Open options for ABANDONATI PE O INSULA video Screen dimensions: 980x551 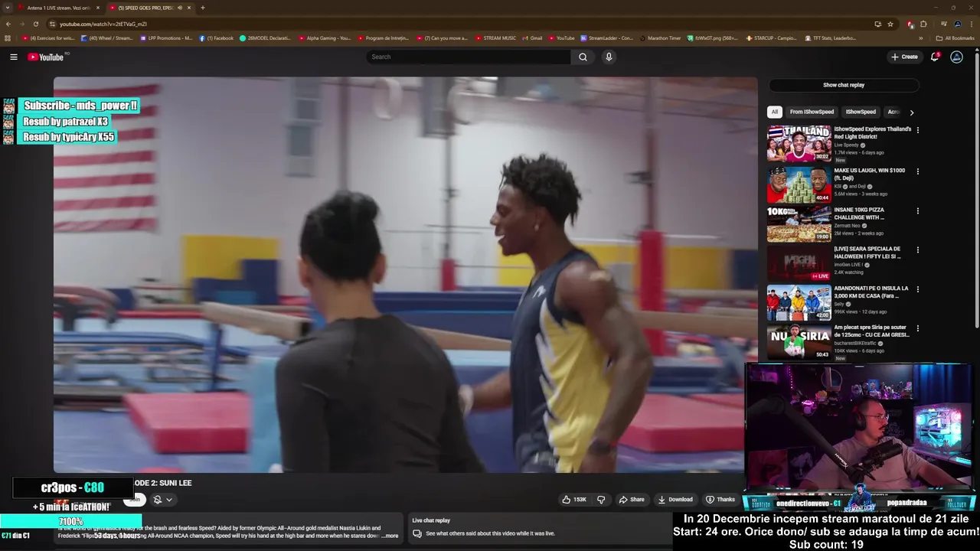(x=918, y=289)
